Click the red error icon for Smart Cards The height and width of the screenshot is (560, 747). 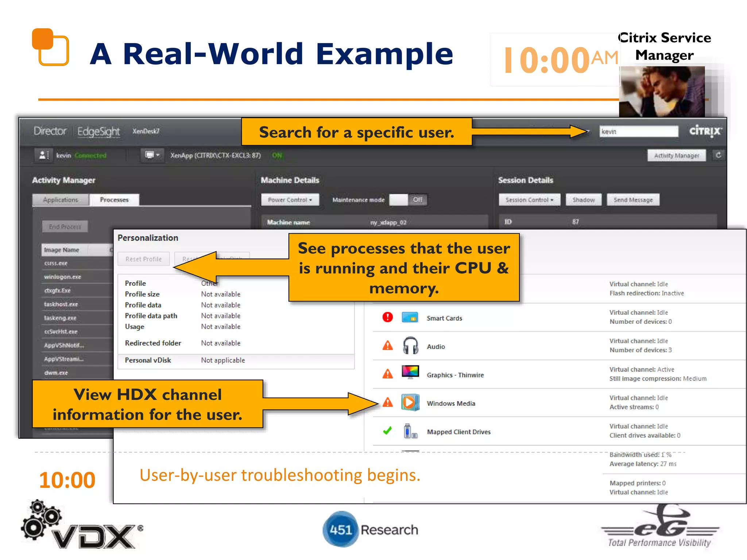(387, 317)
